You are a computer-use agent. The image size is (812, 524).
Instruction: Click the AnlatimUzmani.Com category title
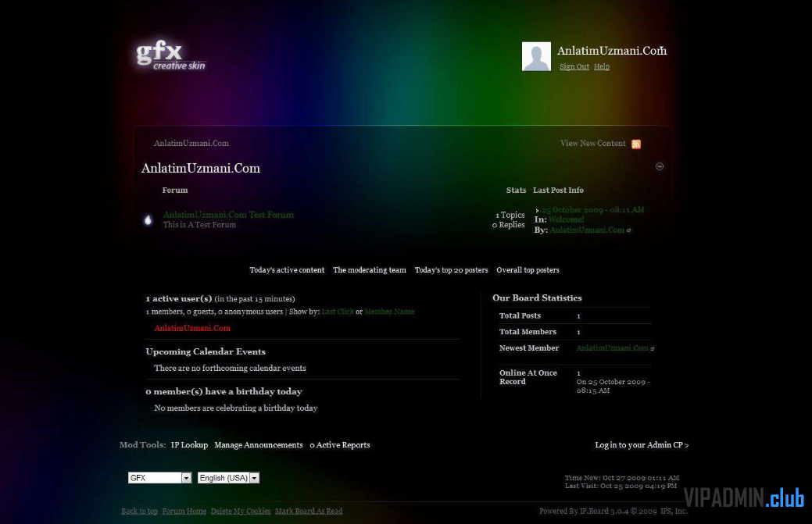coord(201,168)
